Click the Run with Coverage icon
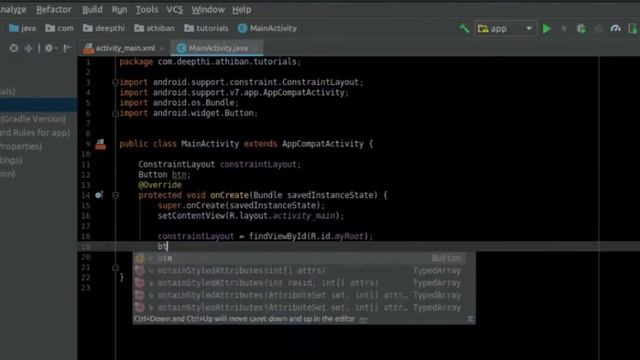The image size is (640, 360). [x=598, y=29]
